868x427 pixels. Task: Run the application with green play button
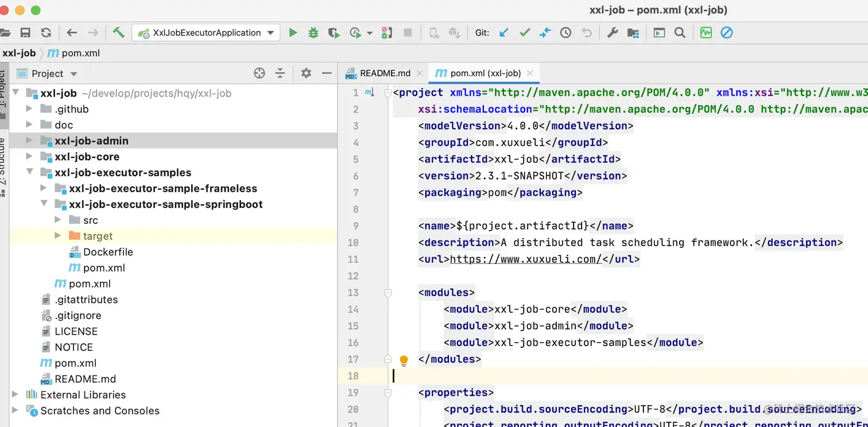pos(293,33)
